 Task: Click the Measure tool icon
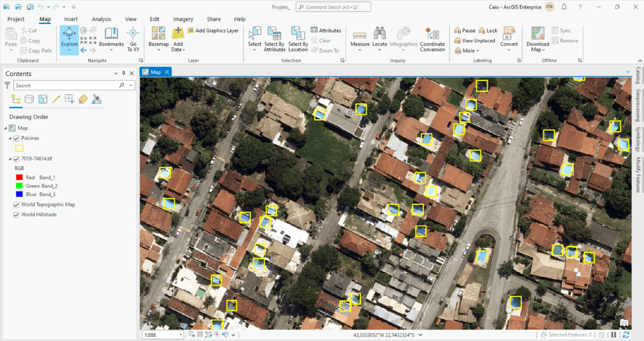(359, 35)
